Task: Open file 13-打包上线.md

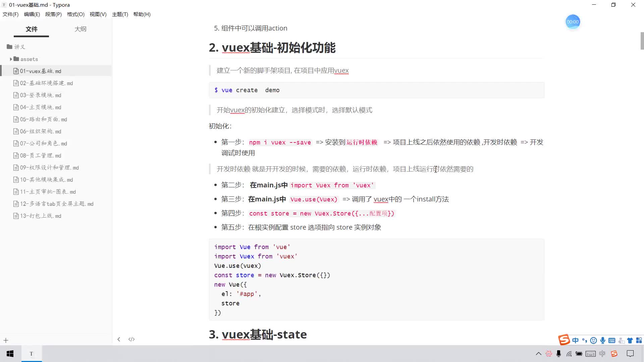Action: point(56,216)
